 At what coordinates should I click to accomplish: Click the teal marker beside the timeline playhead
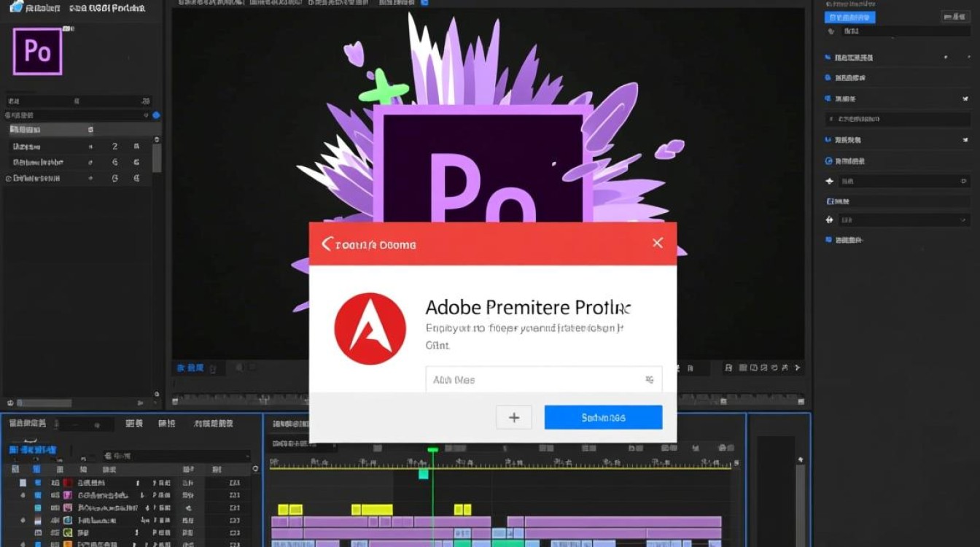[423, 474]
